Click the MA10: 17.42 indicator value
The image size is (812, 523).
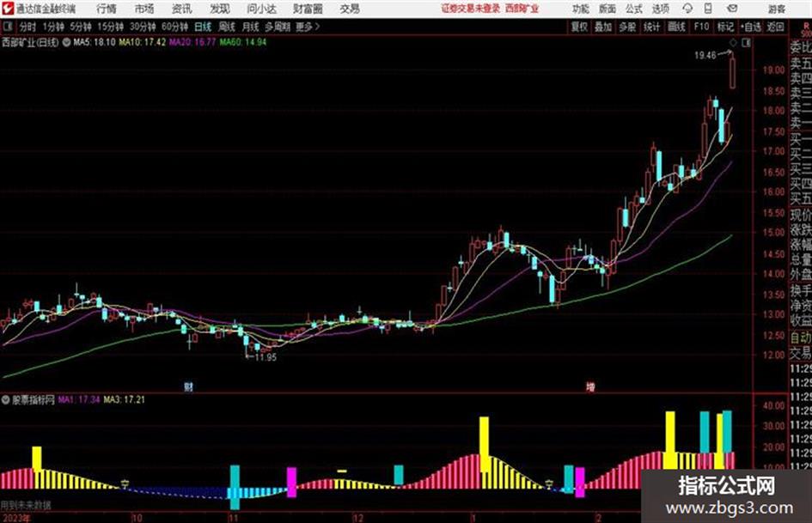click(143, 42)
